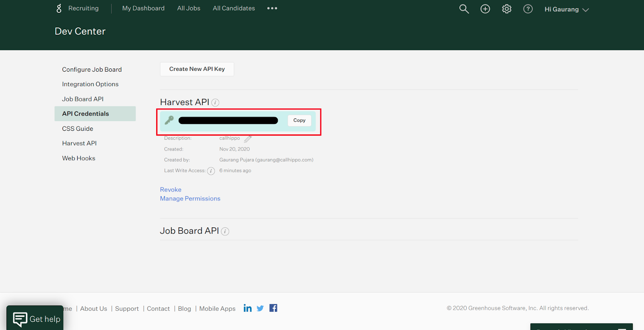This screenshot has width=644, height=330.
Task: Open the Facebook icon in footer
Action: [273, 308]
